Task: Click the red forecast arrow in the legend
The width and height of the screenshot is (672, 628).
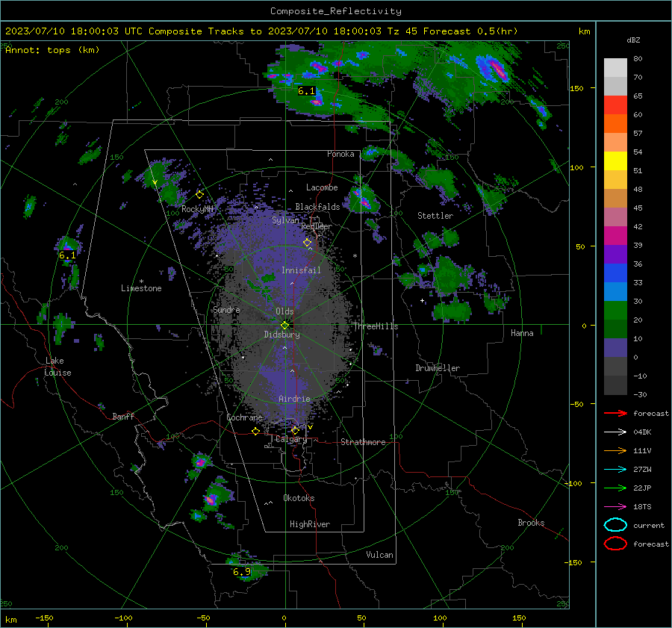Action: 615,413
